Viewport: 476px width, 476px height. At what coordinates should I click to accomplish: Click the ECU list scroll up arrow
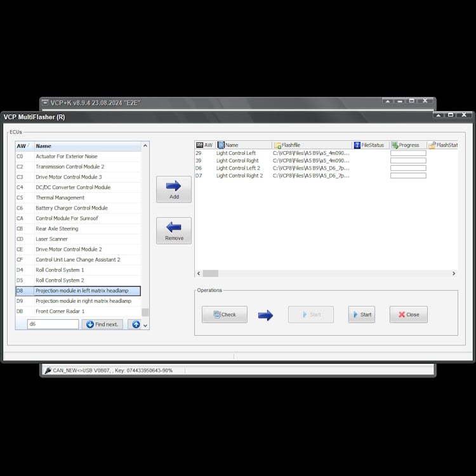(x=145, y=146)
